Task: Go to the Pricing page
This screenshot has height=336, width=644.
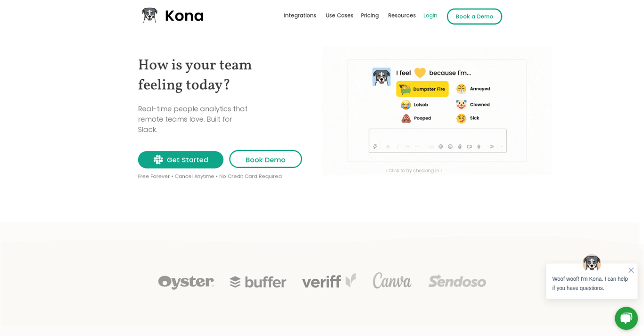Action: coord(370,16)
